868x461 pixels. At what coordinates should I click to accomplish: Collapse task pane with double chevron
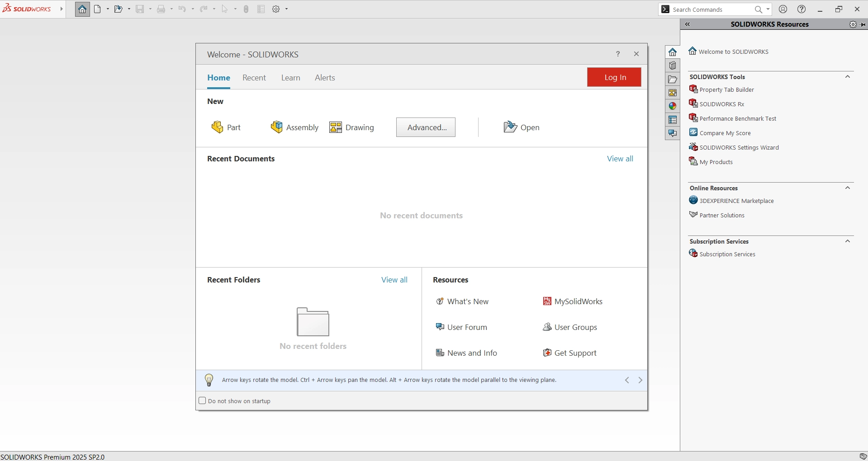pos(688,24)
